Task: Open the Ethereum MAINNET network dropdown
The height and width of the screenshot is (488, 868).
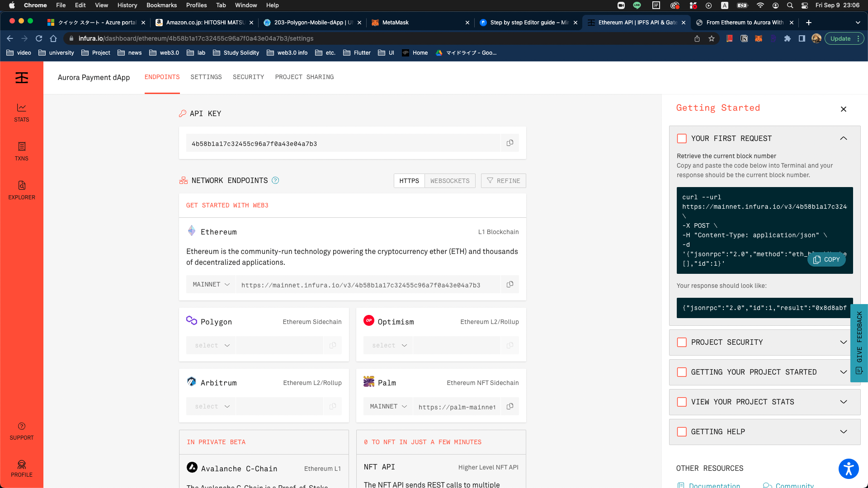Action: (211, 284)
